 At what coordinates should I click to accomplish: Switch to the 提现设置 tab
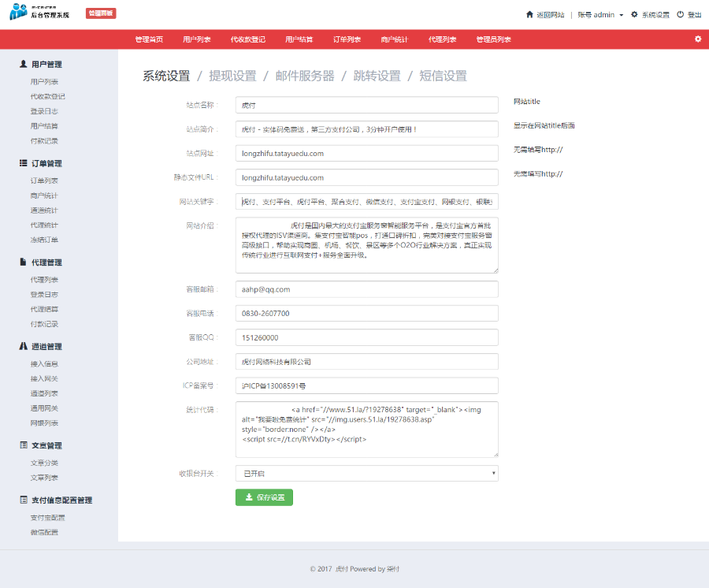click(232, 76)
